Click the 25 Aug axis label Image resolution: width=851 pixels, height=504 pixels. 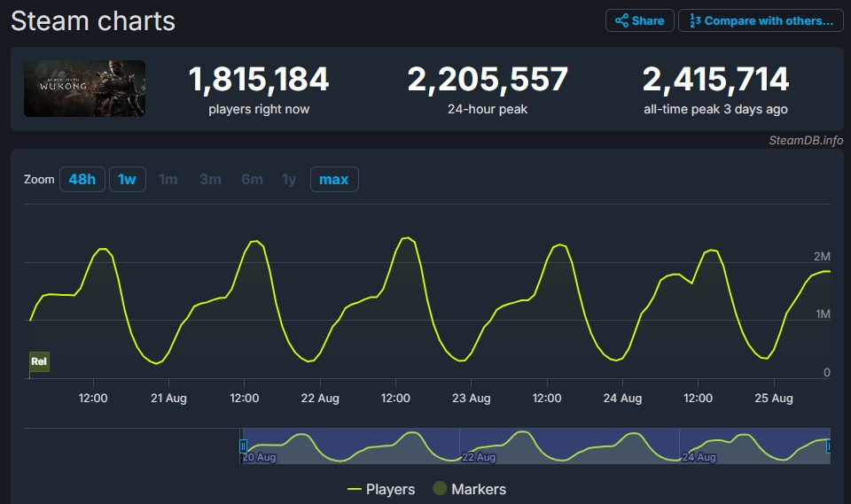(x=774, y=399)
